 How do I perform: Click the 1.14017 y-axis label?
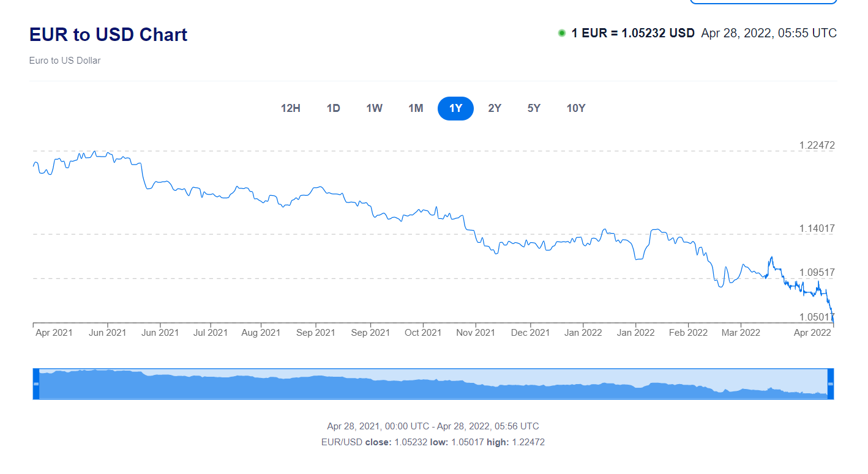(817, 229)
